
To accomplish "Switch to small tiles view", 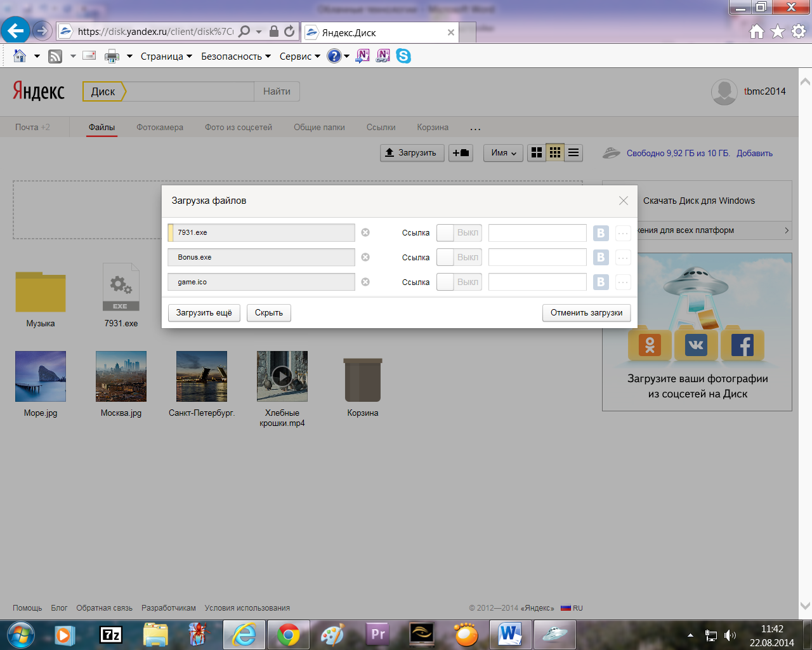I will tap(555, 152).
